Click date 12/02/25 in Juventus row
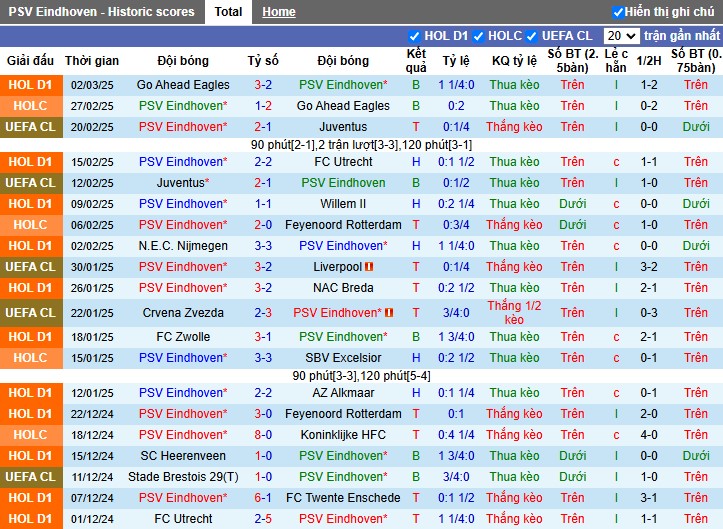Viewport: 723px width, 529px height. [92, 183]
